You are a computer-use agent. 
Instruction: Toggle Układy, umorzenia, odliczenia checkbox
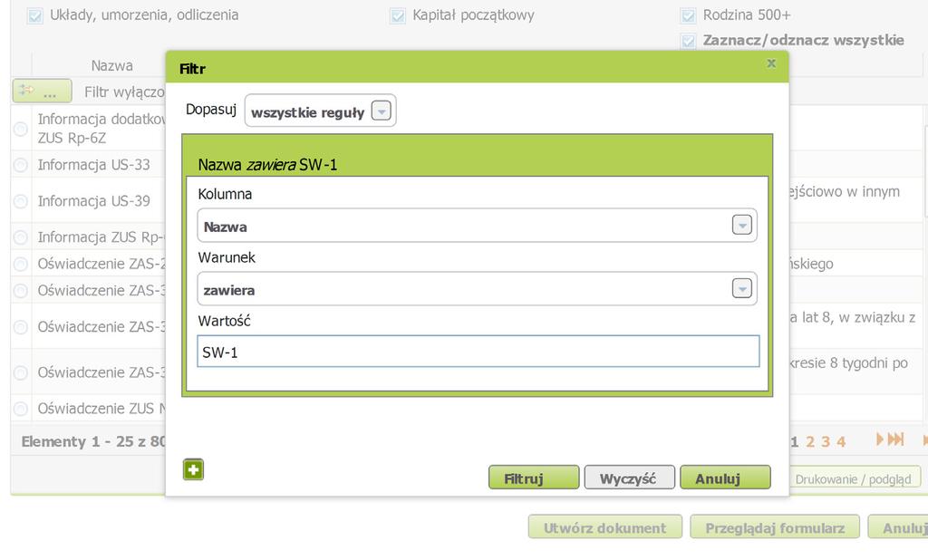point(35,15)
